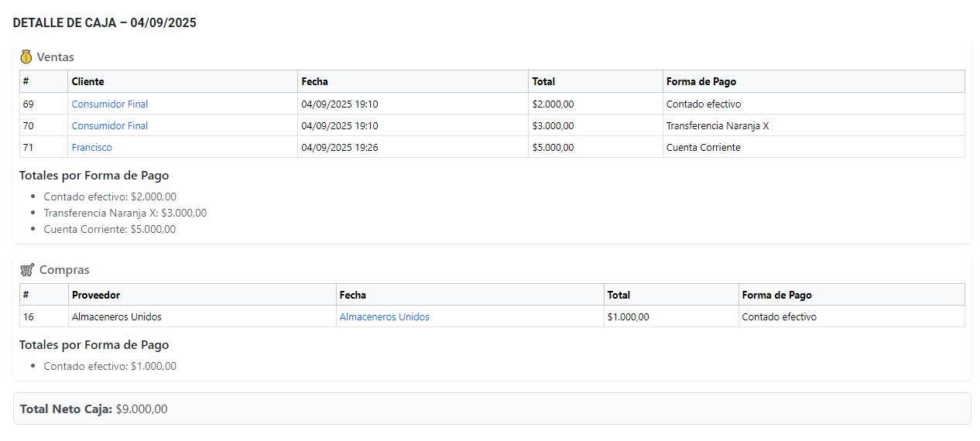This screenshot has height=441, width=980.
Task: Click Fecha header in Compras table
Action: pos(352,295)
